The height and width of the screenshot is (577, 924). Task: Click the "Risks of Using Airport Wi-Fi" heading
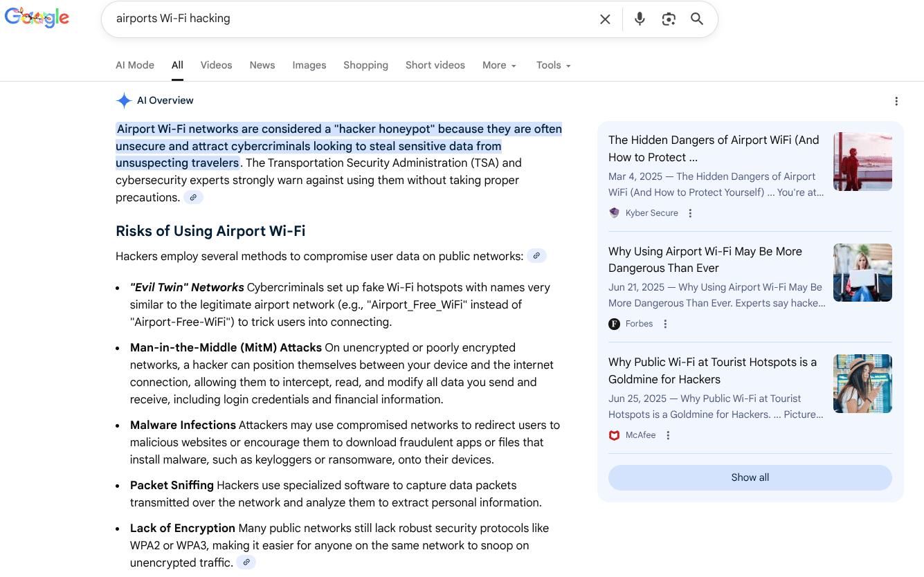coord(210,231)
